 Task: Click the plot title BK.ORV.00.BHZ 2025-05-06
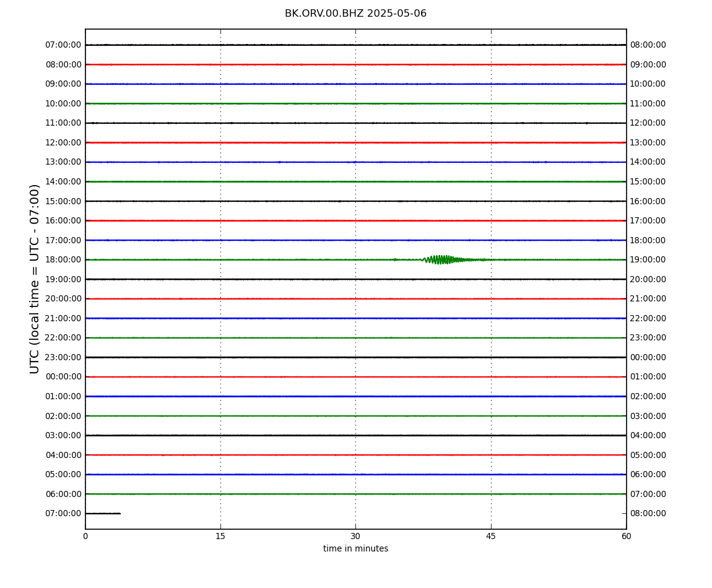[x=355, y=14]
